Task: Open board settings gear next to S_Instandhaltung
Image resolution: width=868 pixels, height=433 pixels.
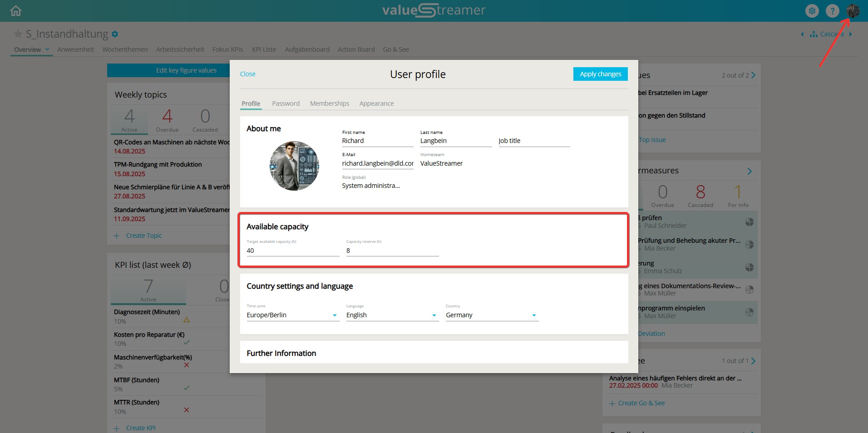Action: click(115, 34)
